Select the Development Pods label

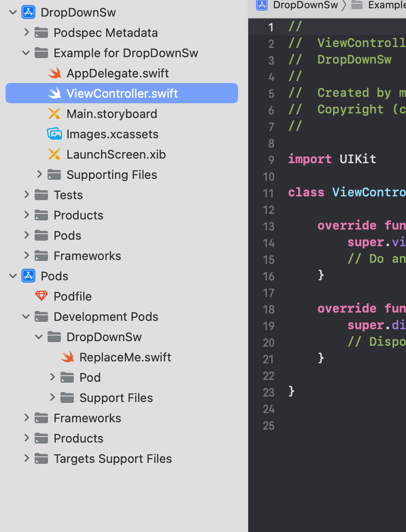pos(106,317)
